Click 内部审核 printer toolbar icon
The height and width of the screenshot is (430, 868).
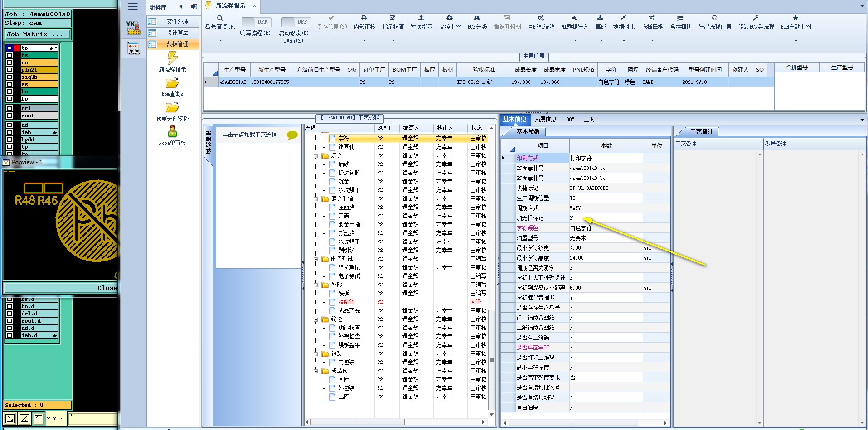(x=364, y=18)
